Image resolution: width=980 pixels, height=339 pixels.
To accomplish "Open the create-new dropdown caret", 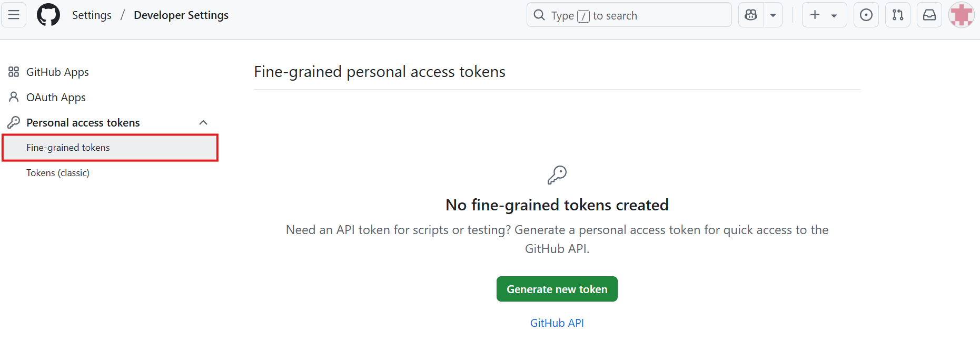I will click(x=834, y=15).
